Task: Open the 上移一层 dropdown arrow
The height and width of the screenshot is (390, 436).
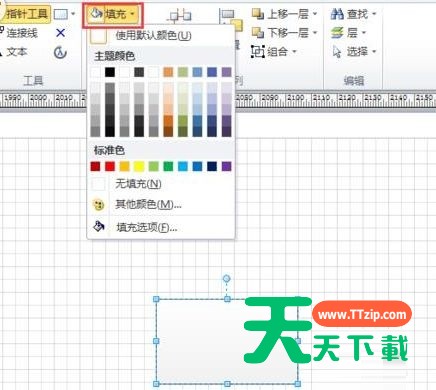Action: pos(315,14)
